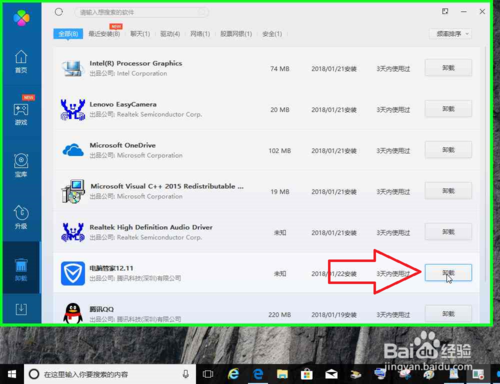Open the Mail app from the taskbar

coord(331,374)
